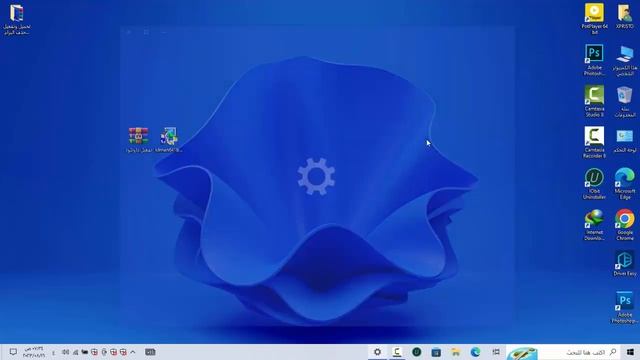Switch to Camtasia in the taskbar

[397, 352]
